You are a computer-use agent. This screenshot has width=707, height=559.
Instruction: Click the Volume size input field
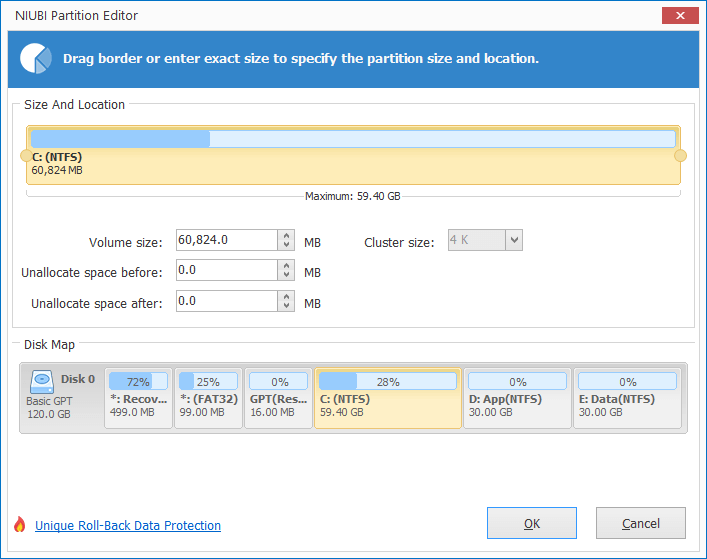click(227, 240)
